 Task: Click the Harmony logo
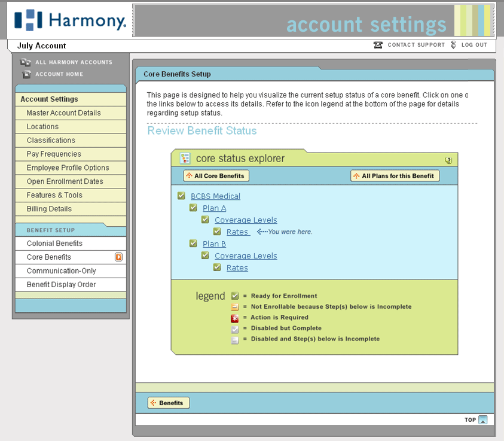(70, 21)
